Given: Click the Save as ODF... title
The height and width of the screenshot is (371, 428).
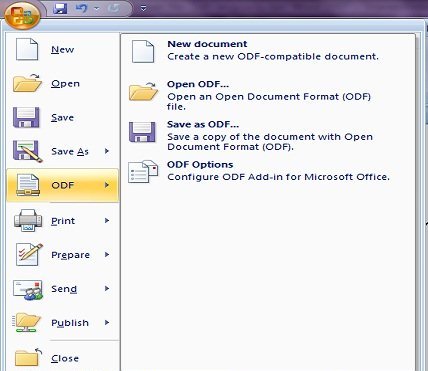Looking at the screenshot, I should 203,124.
